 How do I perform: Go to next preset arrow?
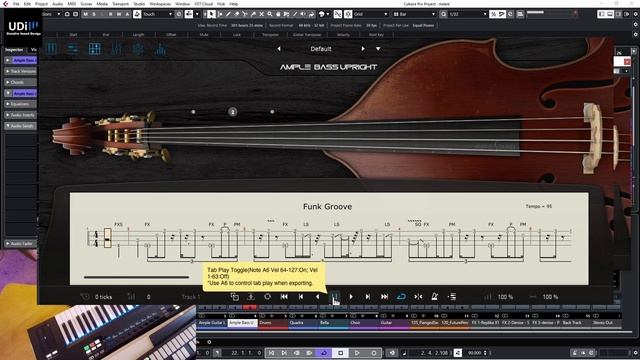[363, 49]
